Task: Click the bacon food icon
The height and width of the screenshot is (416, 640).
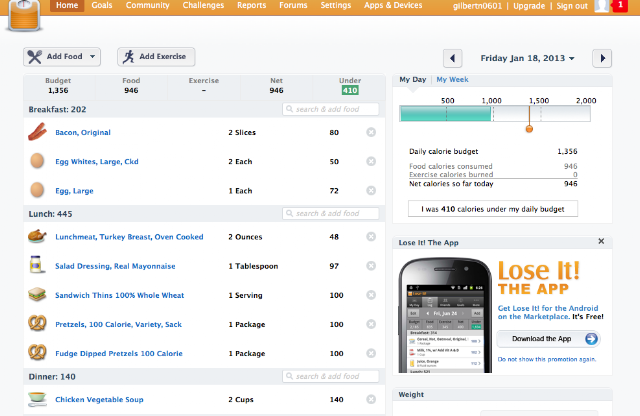Action: point(37,132)
